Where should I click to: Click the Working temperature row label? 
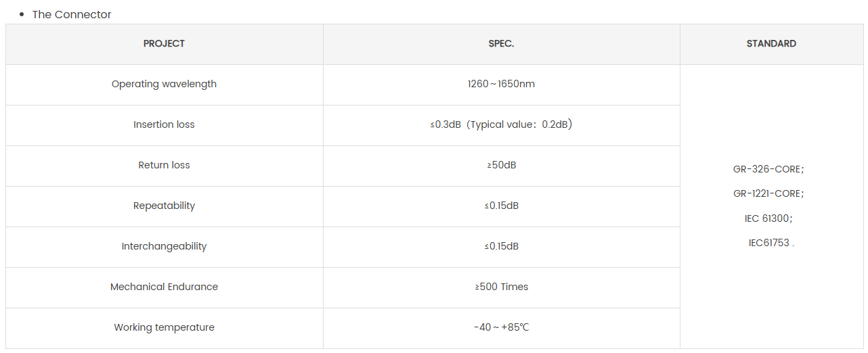pos(164,327)
